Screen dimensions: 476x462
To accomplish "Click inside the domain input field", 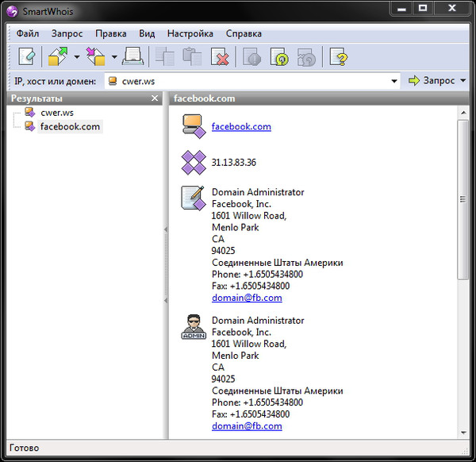I will point(254,81).
